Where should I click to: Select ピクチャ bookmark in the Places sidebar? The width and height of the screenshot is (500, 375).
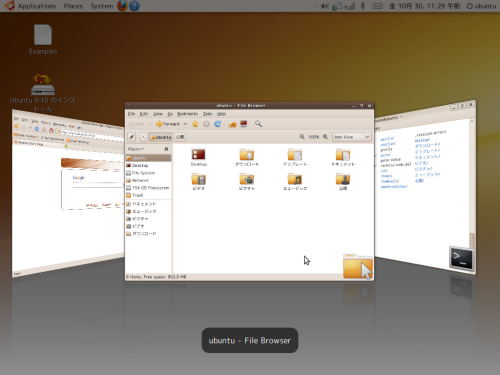click(x=149, y=219)
